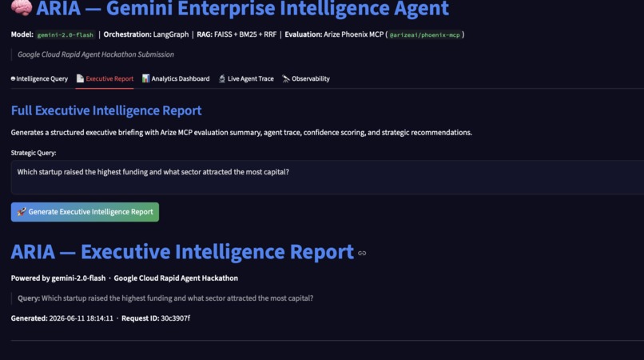Click the Request ID: 30c3907f text
Image resolution: width=644 pixels, height=360 pixels.
156,318
